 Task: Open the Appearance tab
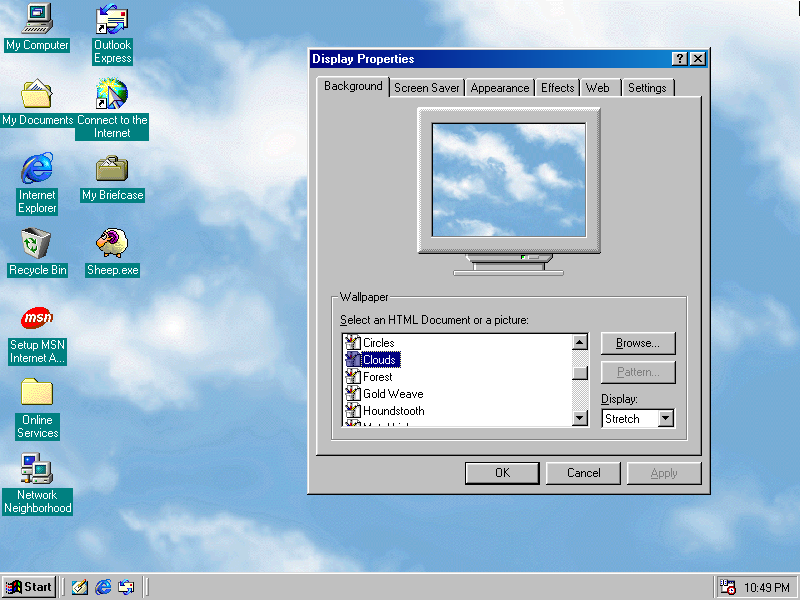[499, 88]
